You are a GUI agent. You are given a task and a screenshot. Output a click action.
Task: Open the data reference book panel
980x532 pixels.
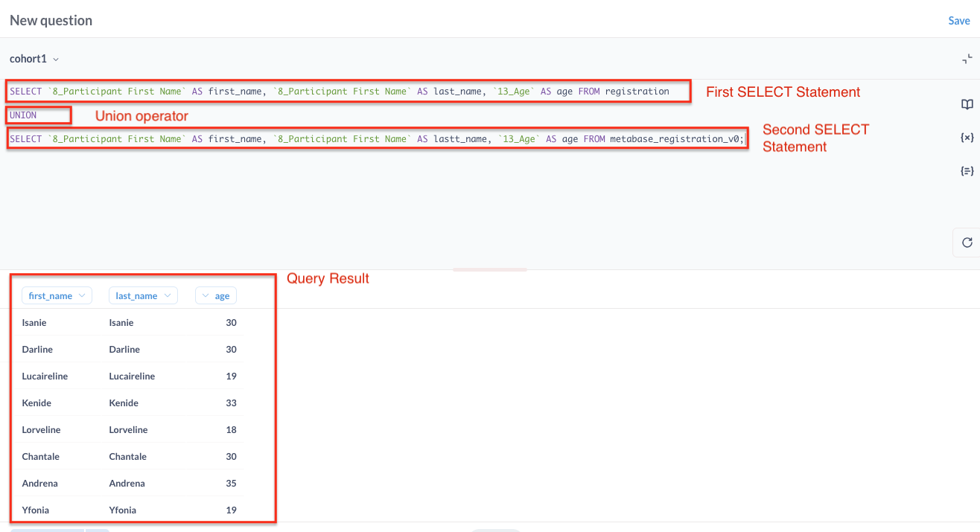pyautogui.click(x=967, y=104)
